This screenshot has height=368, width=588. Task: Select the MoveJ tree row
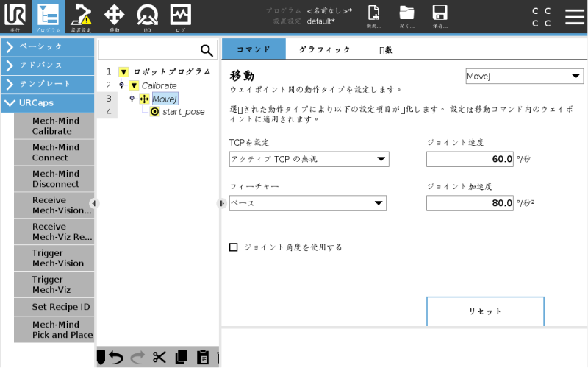[x=165, y=99]
